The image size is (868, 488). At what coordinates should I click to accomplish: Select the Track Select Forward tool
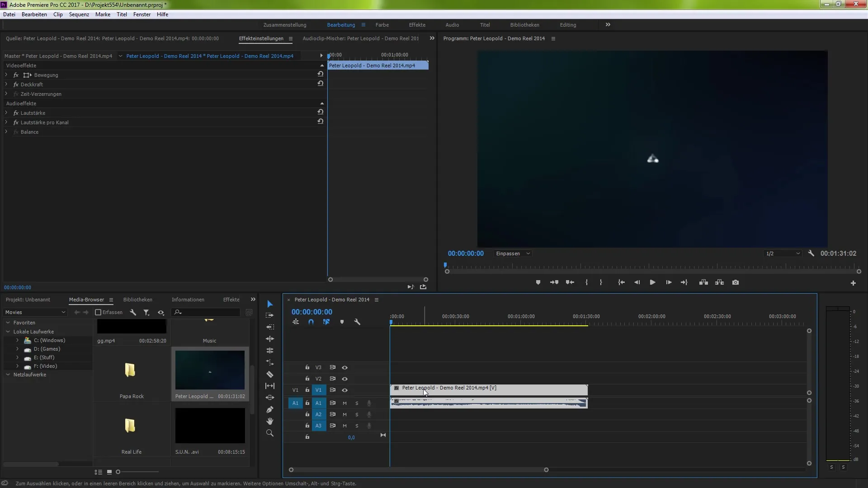point(270,315)
